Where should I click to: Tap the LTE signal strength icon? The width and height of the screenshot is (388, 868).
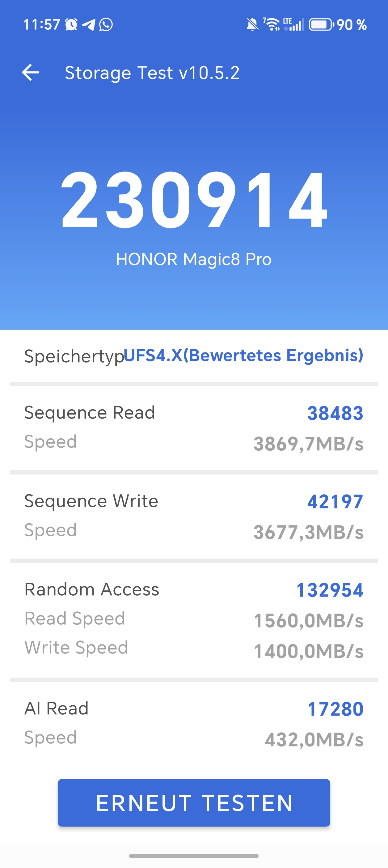click(x=293, y=25)
